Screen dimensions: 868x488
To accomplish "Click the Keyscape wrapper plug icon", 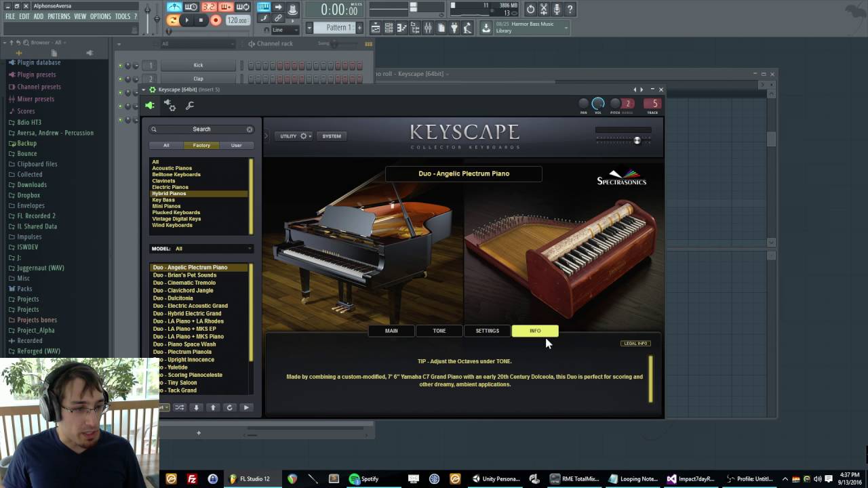I will 150,105.
